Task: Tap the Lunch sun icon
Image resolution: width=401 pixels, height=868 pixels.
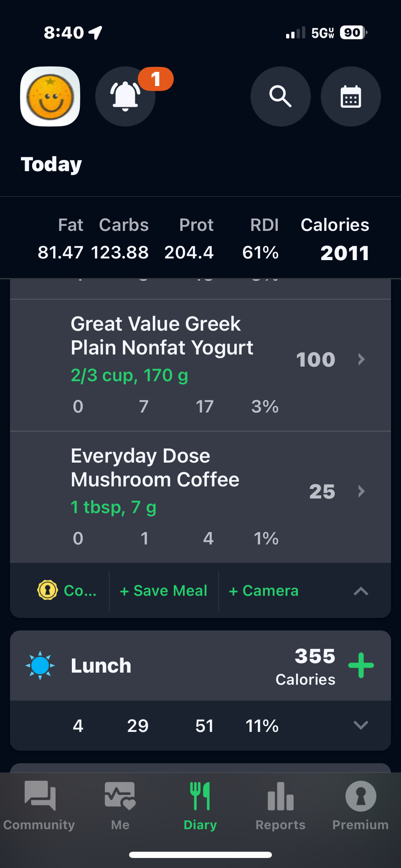Action: click(x=40, y=665)
